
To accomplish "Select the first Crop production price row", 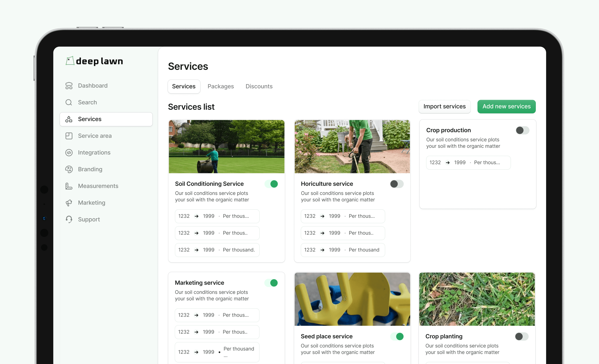I will click(x=468, y=162).
